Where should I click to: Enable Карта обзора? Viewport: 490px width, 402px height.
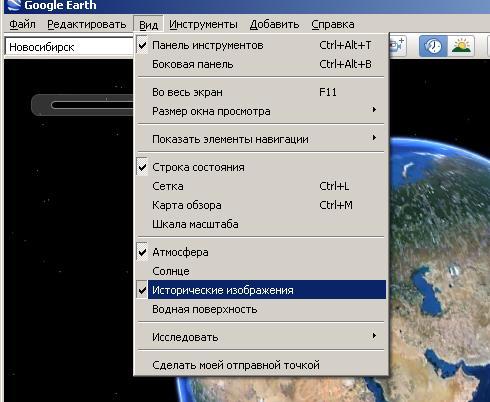click(261, 205)
